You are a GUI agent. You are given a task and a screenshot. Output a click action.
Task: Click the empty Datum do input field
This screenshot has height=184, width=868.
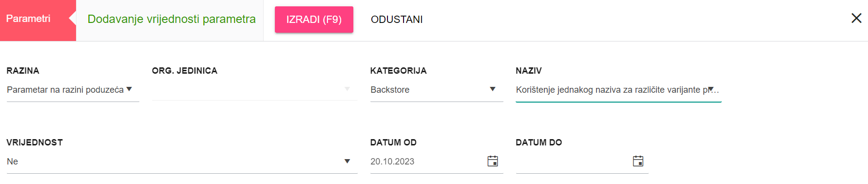pos(573,162)
